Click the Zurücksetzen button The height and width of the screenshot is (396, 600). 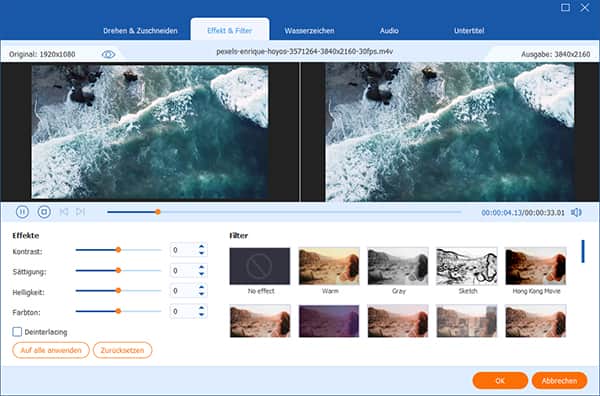tap(122, 350)
